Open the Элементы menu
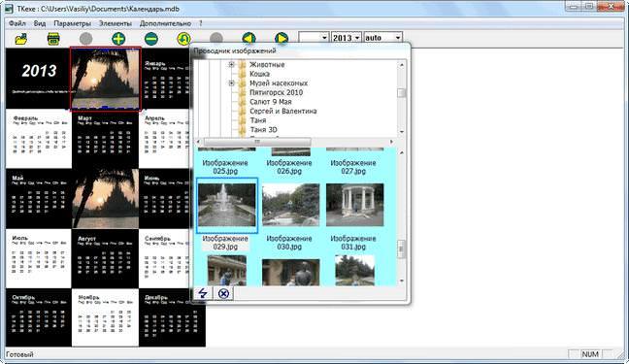Viewport: 629px width, 364px height. (x=116, y=23)
